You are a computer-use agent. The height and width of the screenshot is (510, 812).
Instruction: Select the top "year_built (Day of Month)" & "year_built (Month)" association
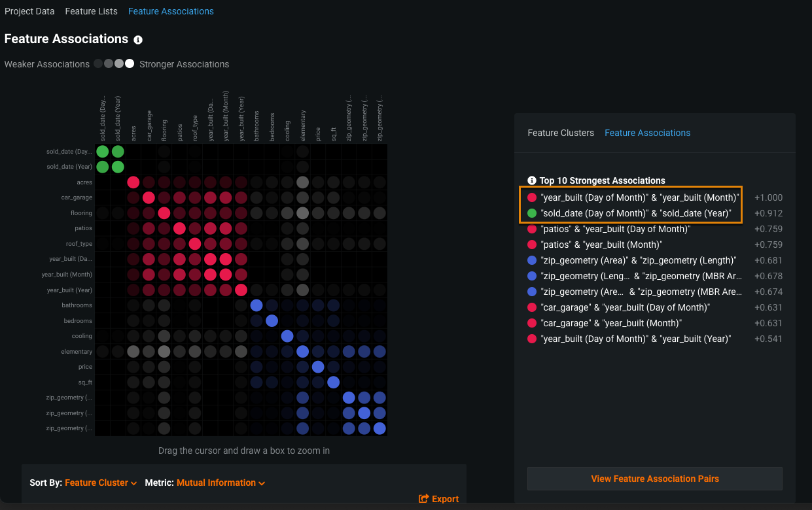640,197
